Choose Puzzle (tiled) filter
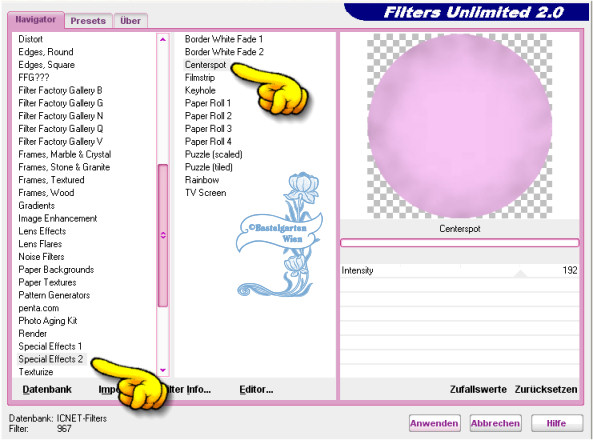 click(x=209, y=167)
